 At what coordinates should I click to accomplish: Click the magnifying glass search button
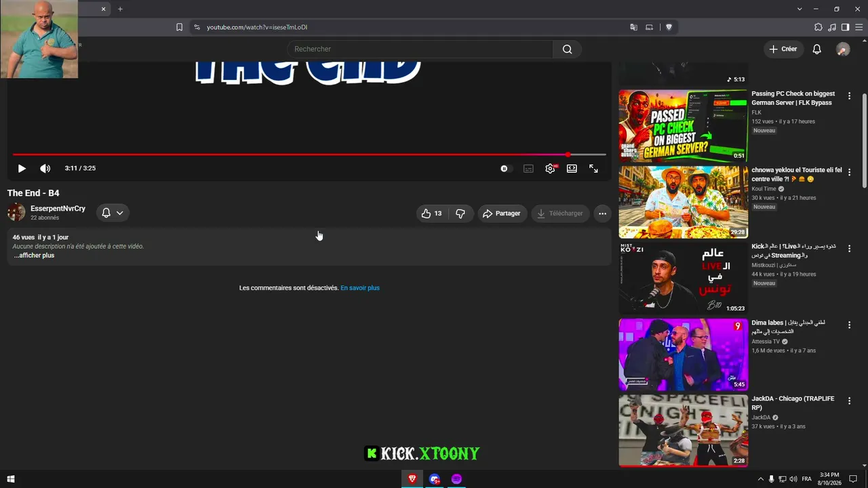[x=568, y=49]
